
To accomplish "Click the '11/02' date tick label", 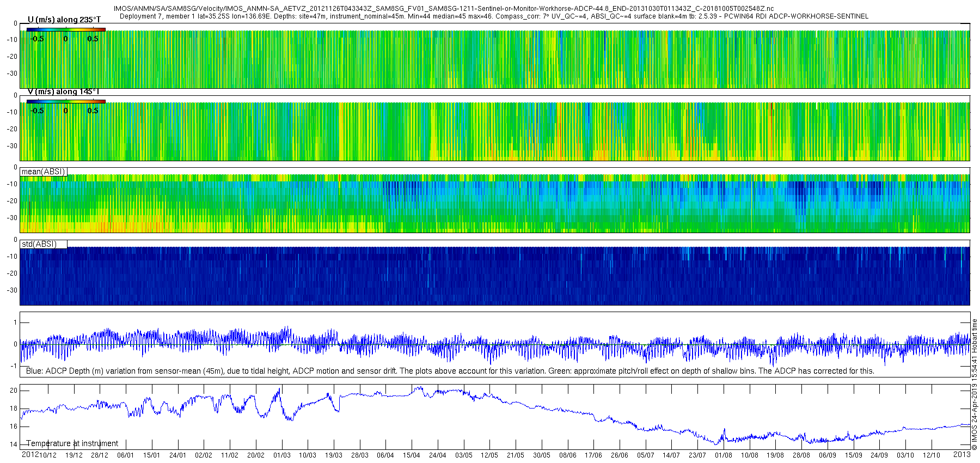I will tap(230, 455).
